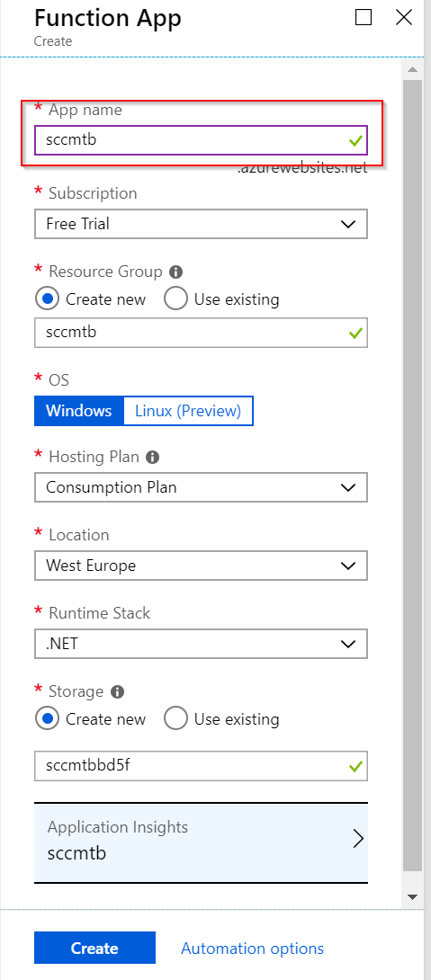Screen dimensions: 431x980
Task: Click the Resource Group name field
Action: 201,333
